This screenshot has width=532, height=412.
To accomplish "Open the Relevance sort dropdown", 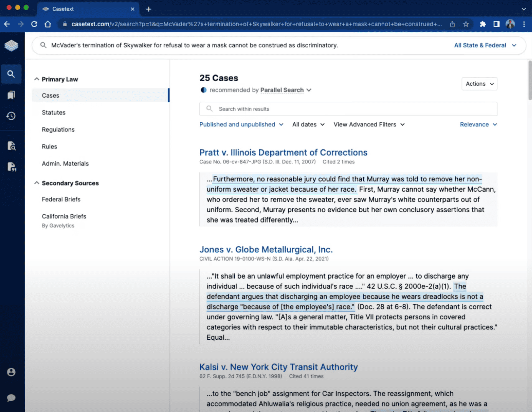I will (x=478, y=124).
